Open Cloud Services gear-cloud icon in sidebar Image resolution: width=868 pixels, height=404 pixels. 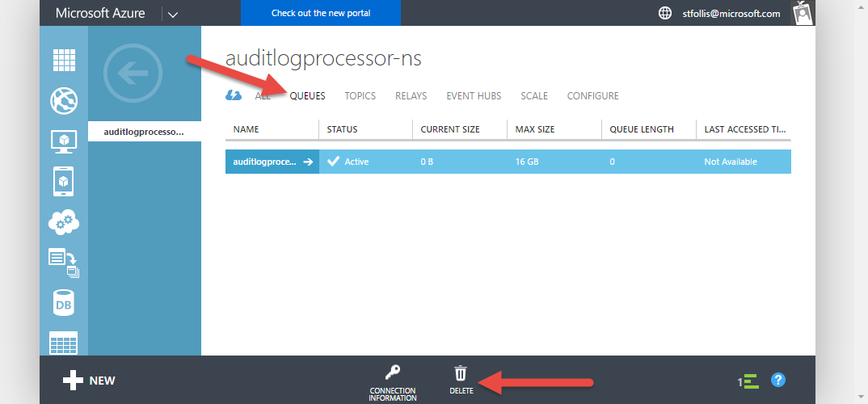pos(64,221)
